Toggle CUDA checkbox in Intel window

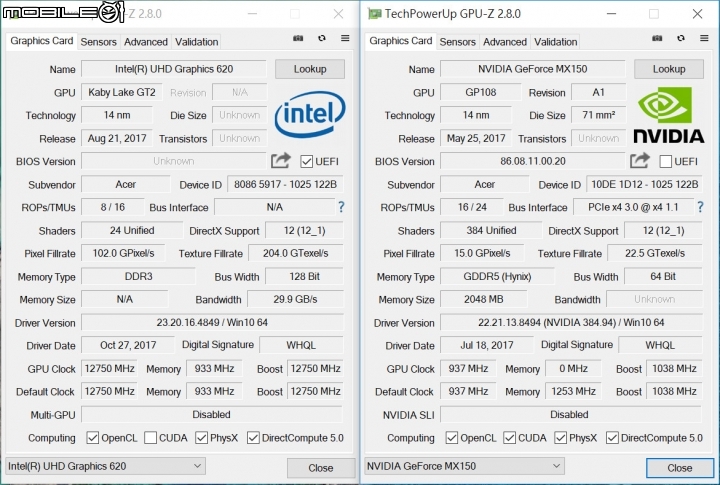point(150,438)
